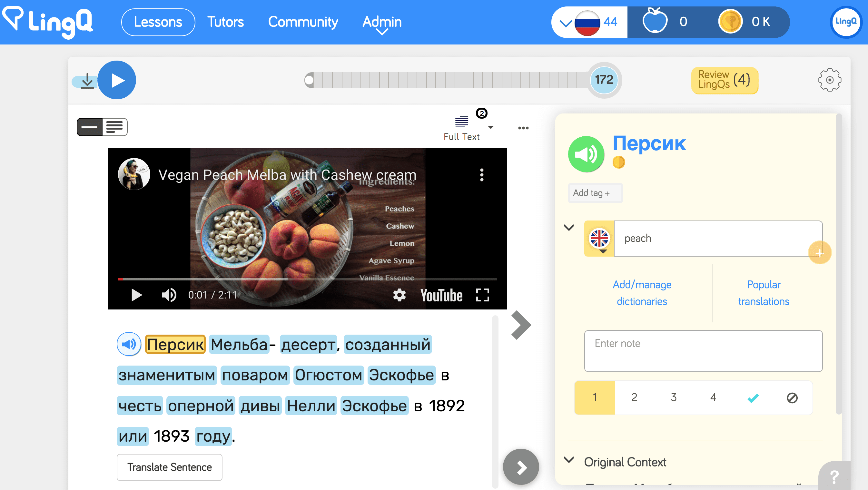Switch to sentence view mode toggle
The height and width of the screenshot is (490, 868).
(90, 127)
